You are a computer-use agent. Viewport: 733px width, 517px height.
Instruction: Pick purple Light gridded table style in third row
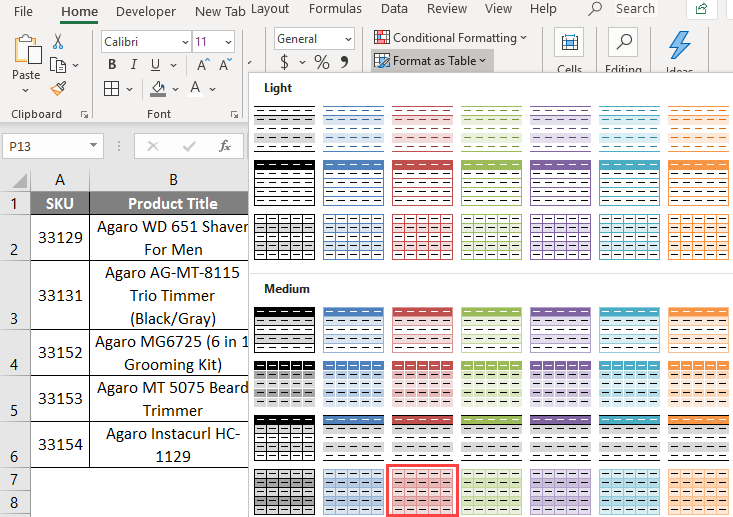click(x=561, y=237)
